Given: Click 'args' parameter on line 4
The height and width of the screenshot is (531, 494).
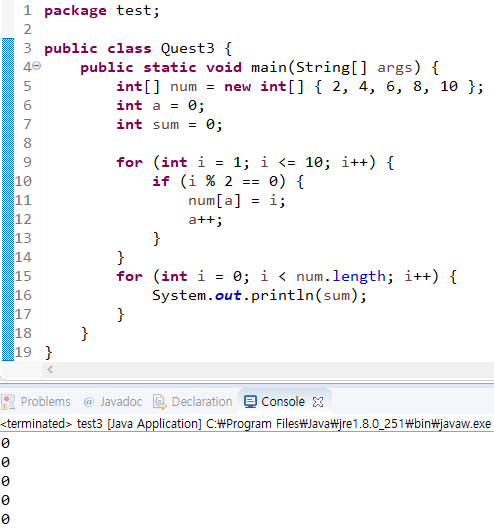Looking at the screenshot, I should (x=395, y=68).
